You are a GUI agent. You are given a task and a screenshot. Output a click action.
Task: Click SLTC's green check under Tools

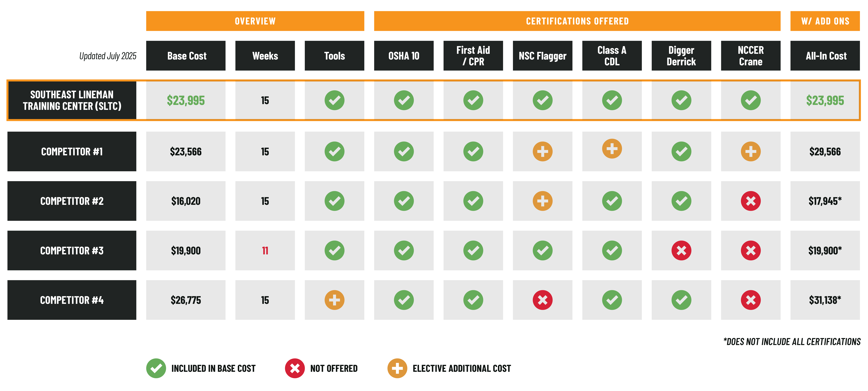pyautogui.click(x=334, y=100)
